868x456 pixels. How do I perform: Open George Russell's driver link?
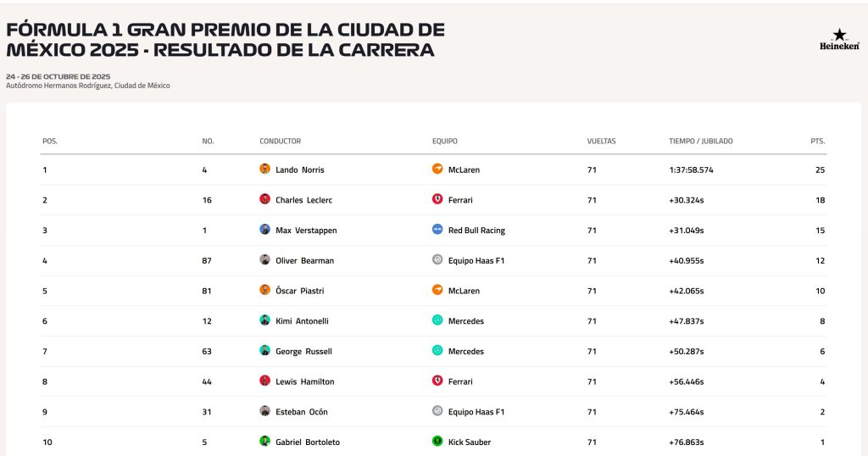click(303, 352)
